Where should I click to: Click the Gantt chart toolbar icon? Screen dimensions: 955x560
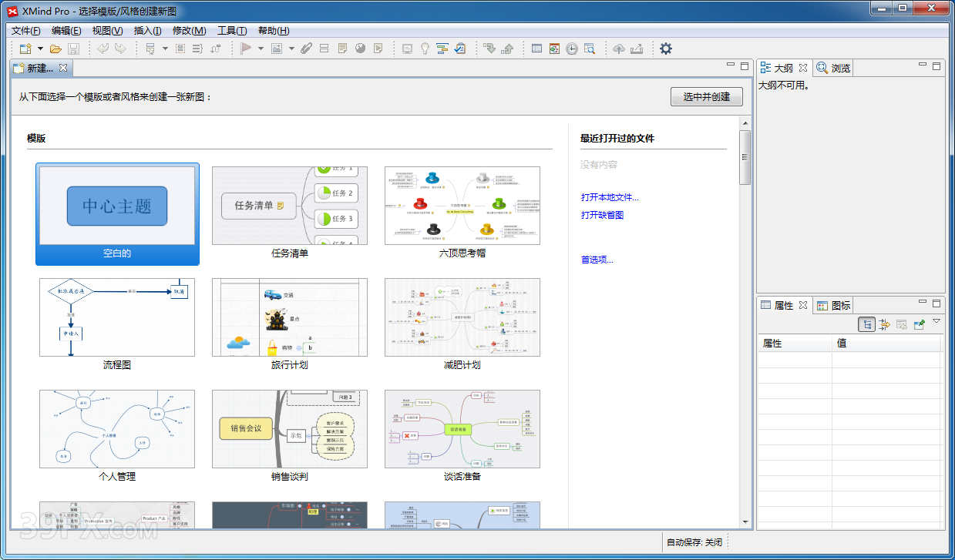pyautogui.click(x=442, y=49)
